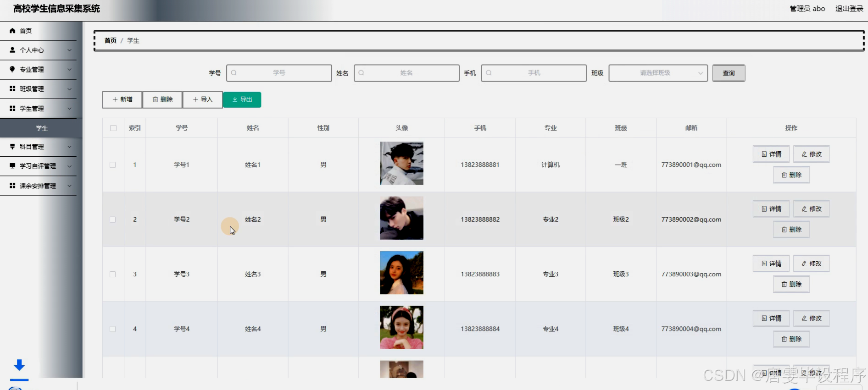Screen dimensions: 868x390
Task: Open the 课余安排管理 menu label
Action: coord(38,186)
